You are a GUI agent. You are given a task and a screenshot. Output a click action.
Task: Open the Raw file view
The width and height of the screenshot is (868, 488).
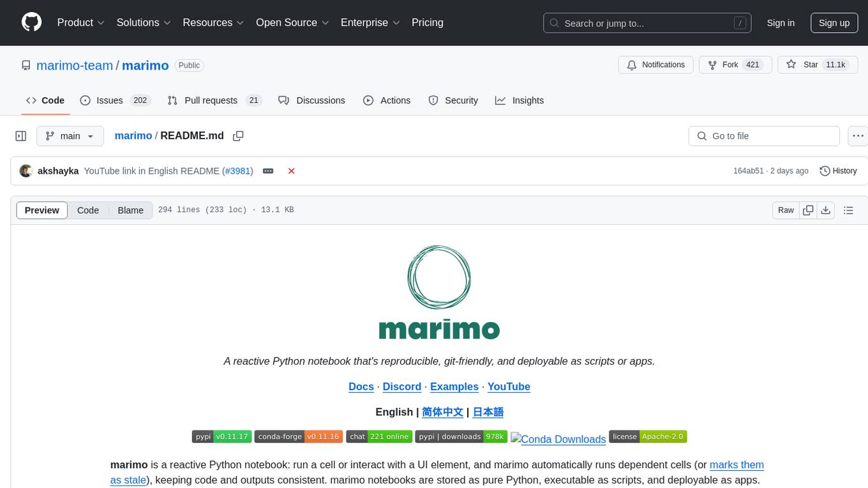(786, 210)
